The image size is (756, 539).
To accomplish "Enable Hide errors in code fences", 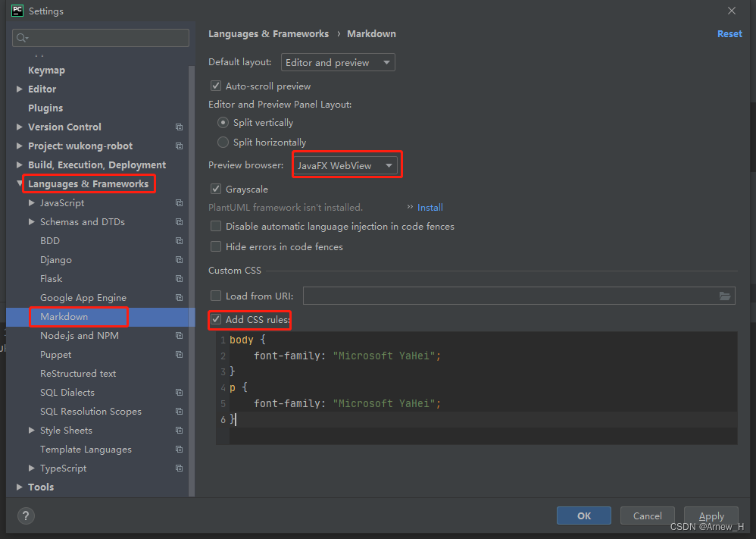I will click(x=216, y=246).
